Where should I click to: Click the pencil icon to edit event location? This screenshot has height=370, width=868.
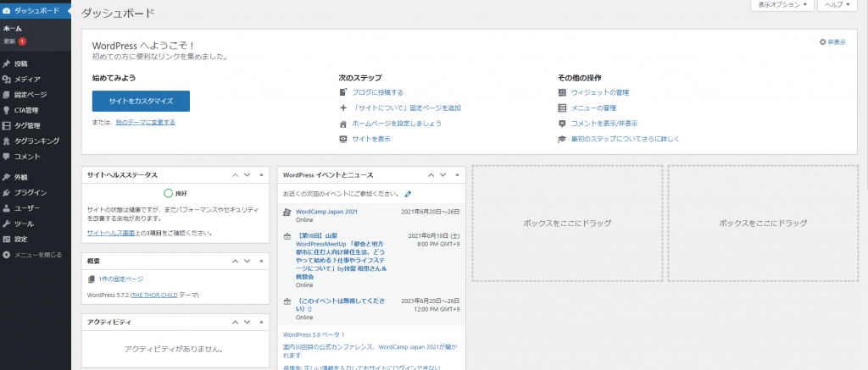pyautogui.click(x=408, y=194)
